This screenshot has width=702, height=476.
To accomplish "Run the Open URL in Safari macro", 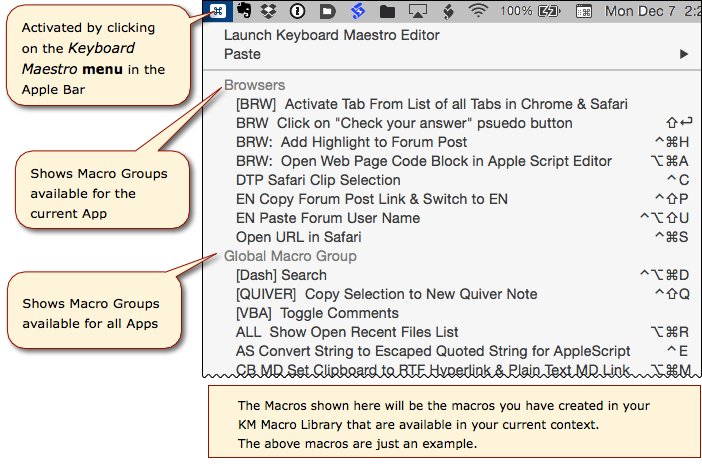I will 298,237.
